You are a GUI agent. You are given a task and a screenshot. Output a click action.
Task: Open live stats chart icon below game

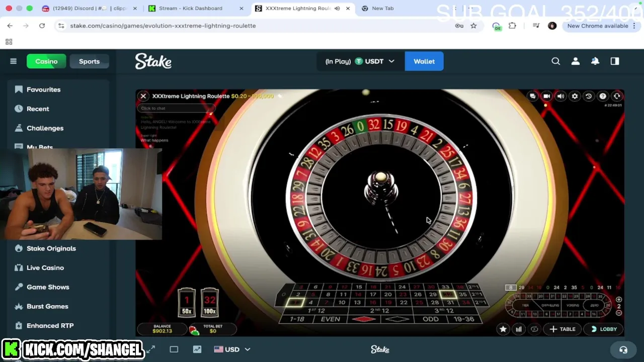tap(197, 349)
